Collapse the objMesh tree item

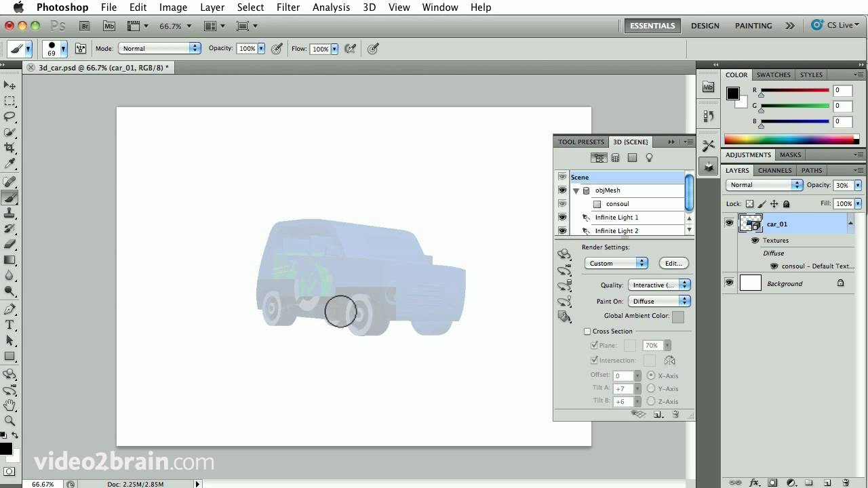576,191
